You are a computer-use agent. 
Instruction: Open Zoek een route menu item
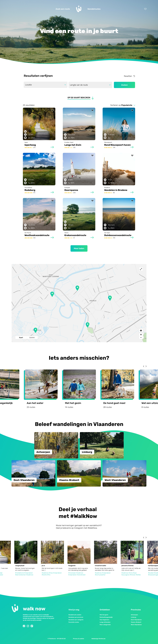coord(63,9)
